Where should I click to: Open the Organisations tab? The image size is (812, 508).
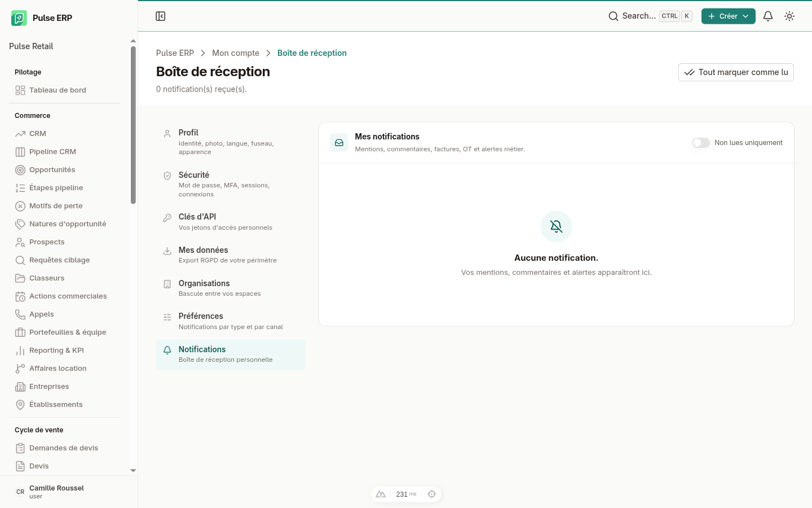pyautogui.click(x=231, y=288)
